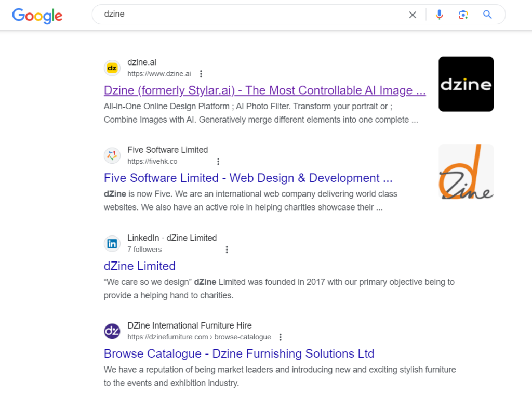Open more options for dzinefurniture.com result
This screenshot has height=406, width=532.
pyautogui.click(x=281, y=337)
